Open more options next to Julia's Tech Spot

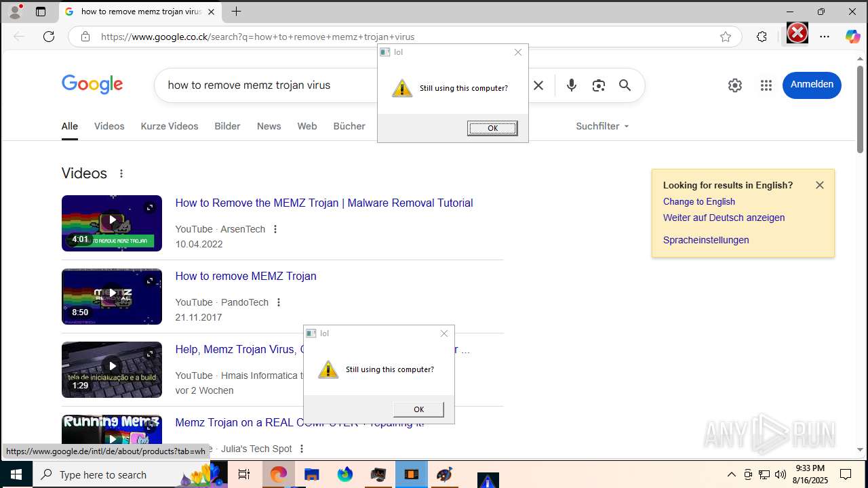click(302, 449)
